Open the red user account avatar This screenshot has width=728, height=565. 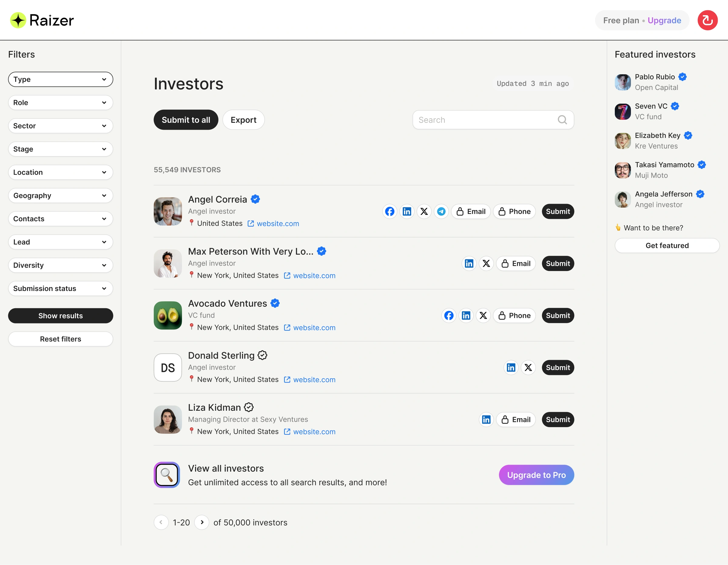[707, 20]
